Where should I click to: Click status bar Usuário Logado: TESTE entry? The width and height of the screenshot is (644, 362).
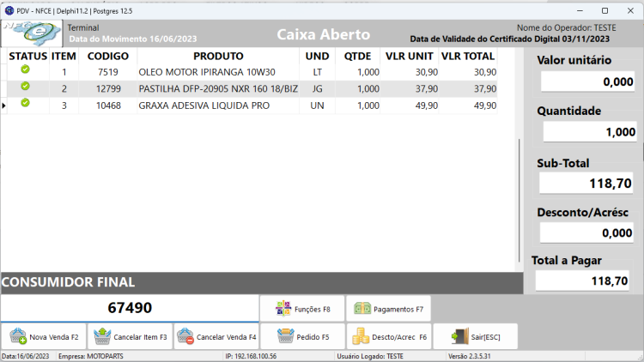click(x=370, y=356)
